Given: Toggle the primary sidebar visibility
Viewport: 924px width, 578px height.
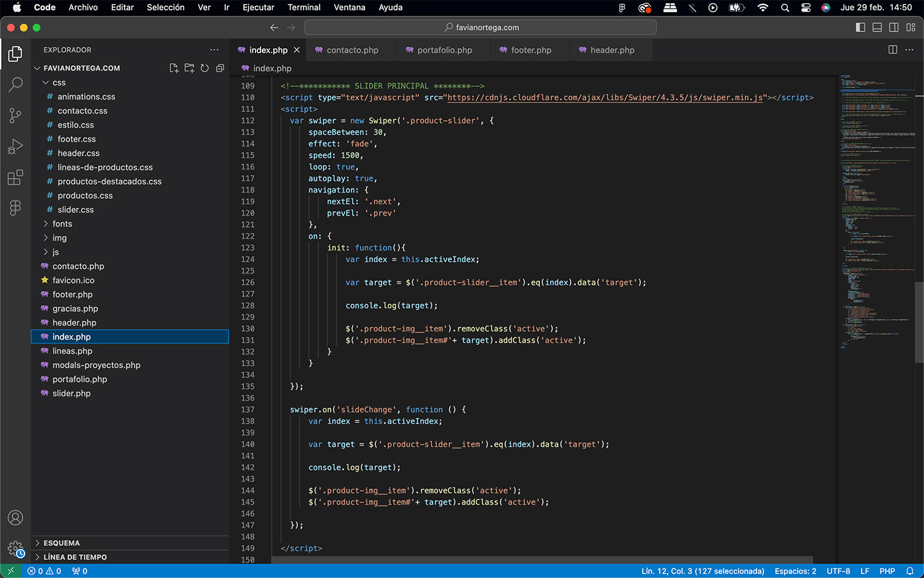Looking at the screenshot, I should (860, 28).
